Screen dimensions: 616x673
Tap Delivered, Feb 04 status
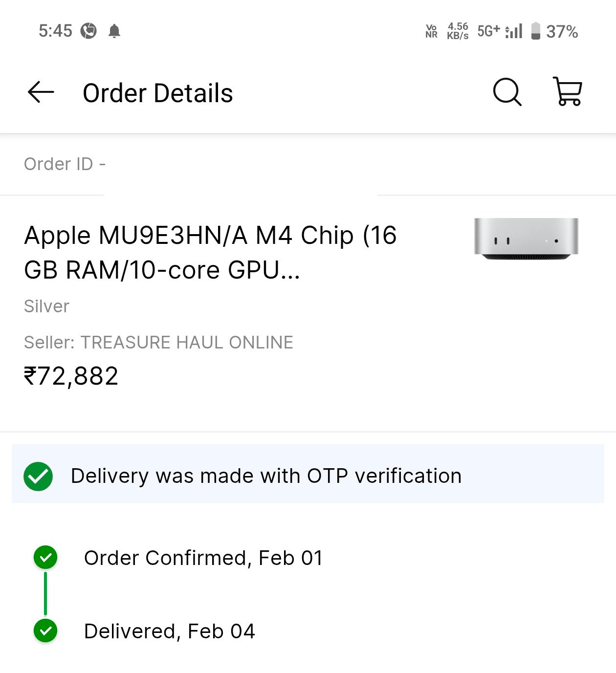(170, 631)
